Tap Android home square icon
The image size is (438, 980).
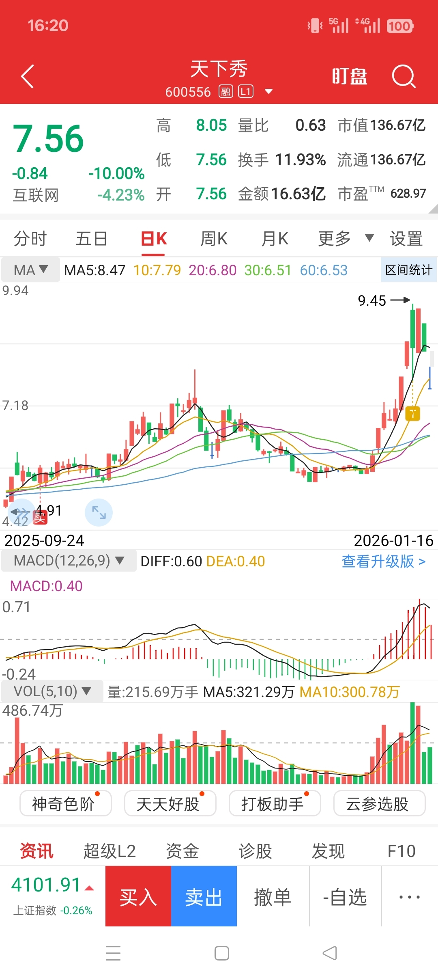click(222, 953)
